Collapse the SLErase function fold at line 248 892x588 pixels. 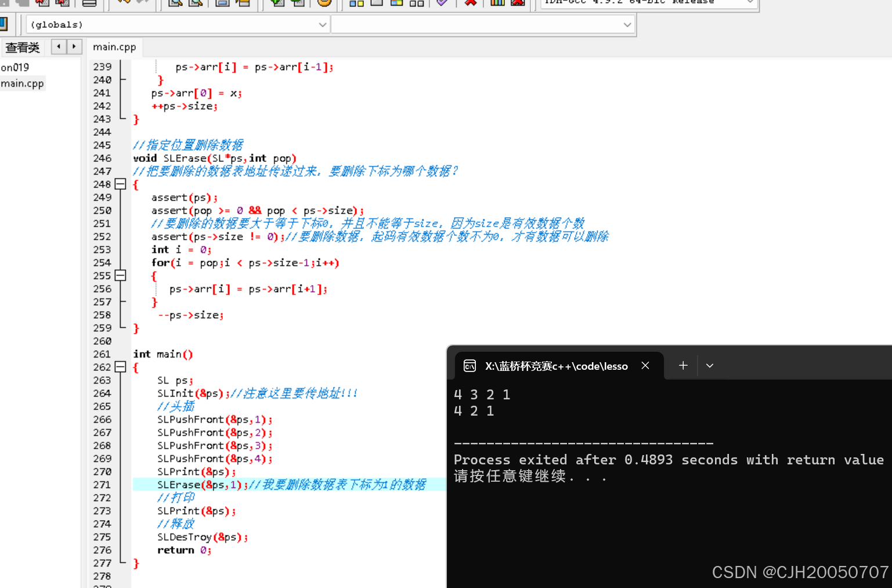tap(120, 184)
